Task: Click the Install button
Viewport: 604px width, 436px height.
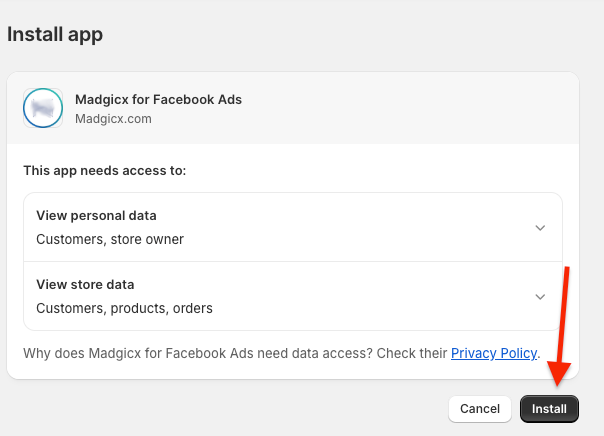Action: tap(549, 409)
